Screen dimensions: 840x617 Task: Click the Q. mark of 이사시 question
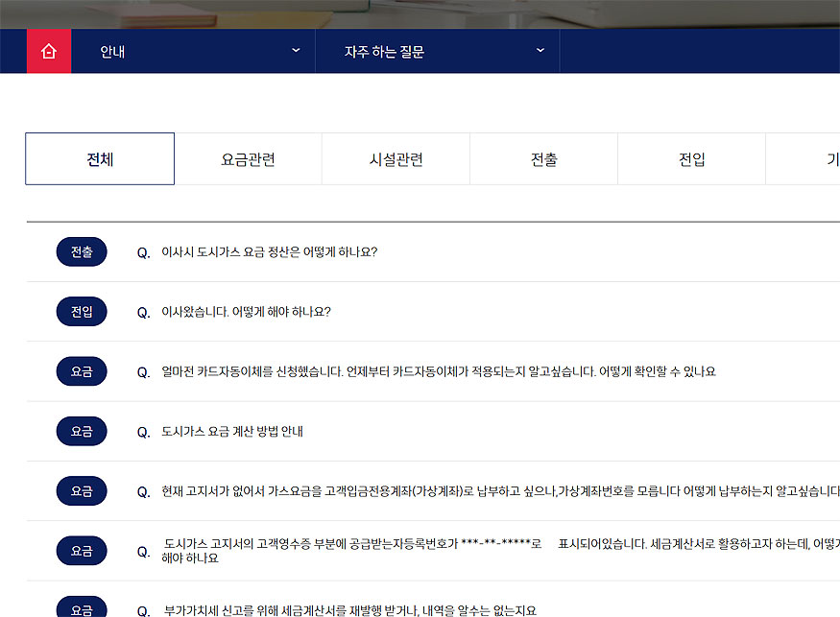coord(144,253)
